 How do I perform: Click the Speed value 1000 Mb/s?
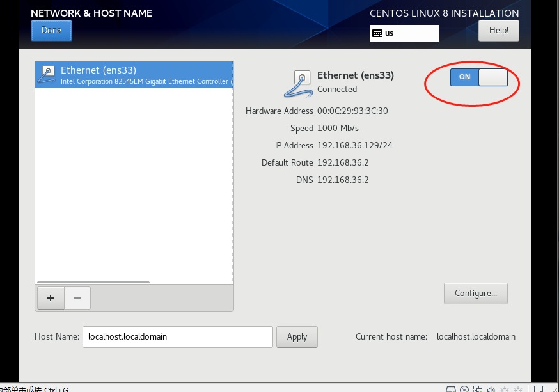(338, 129)
